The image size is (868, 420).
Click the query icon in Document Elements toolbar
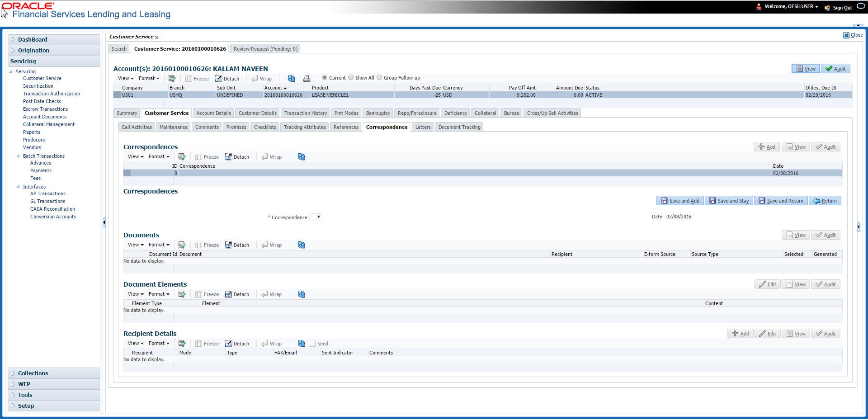point(182,294)
